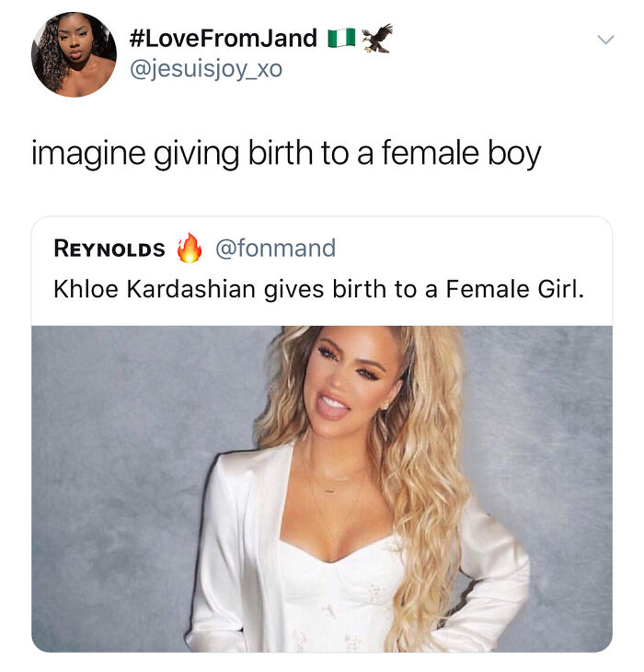Click the grey backdrop of the quoted photo
This screenshot has height=672, width=644.
(x=129, y=471)
